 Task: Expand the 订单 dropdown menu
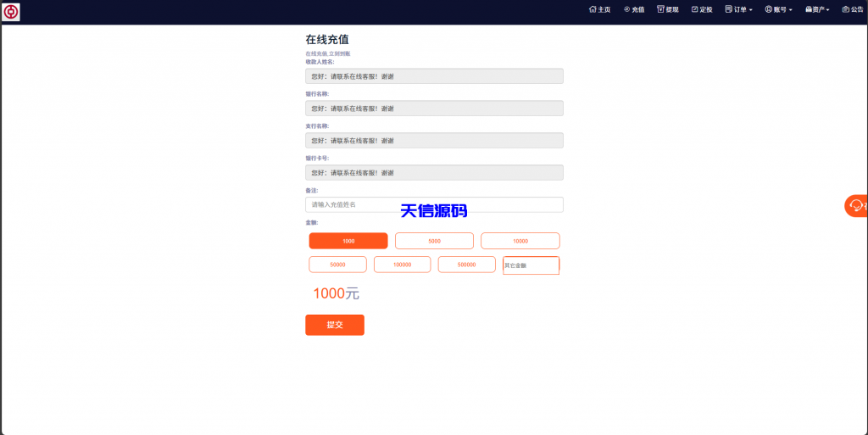739,9
